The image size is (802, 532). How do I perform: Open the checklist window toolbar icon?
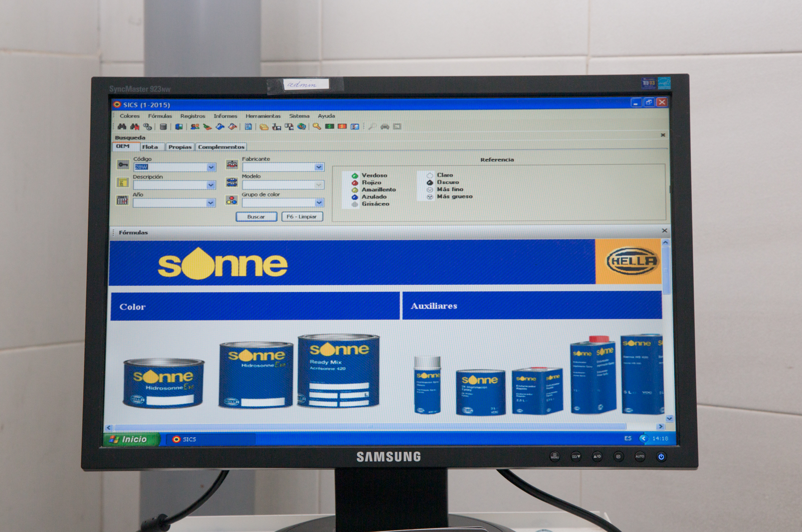[354, 127]
